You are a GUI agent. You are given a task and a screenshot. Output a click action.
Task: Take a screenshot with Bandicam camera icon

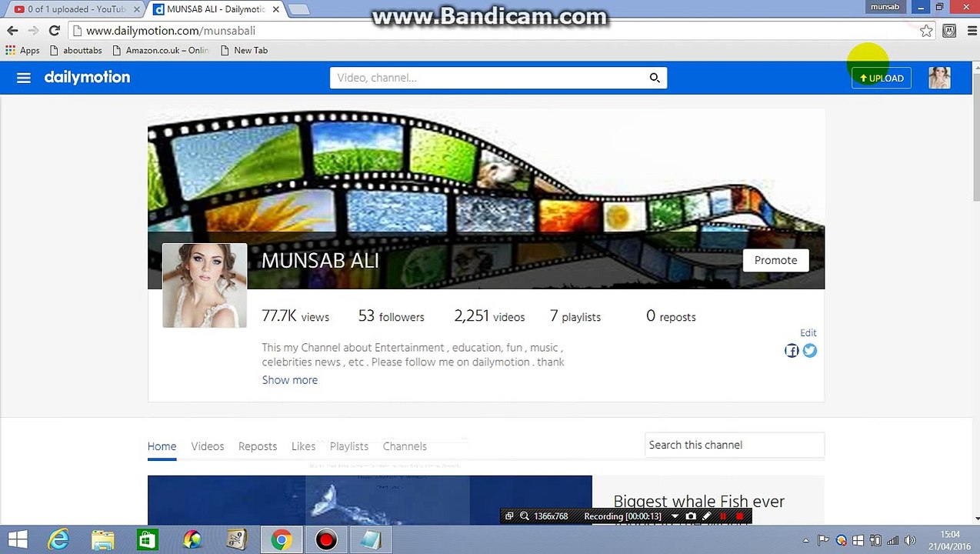pos(691,516)
